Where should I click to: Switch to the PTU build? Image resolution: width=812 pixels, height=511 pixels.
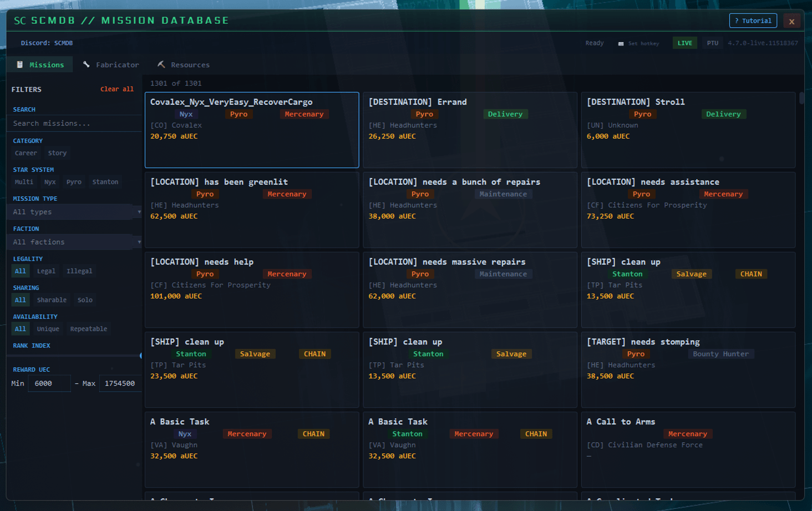[712, 43]
